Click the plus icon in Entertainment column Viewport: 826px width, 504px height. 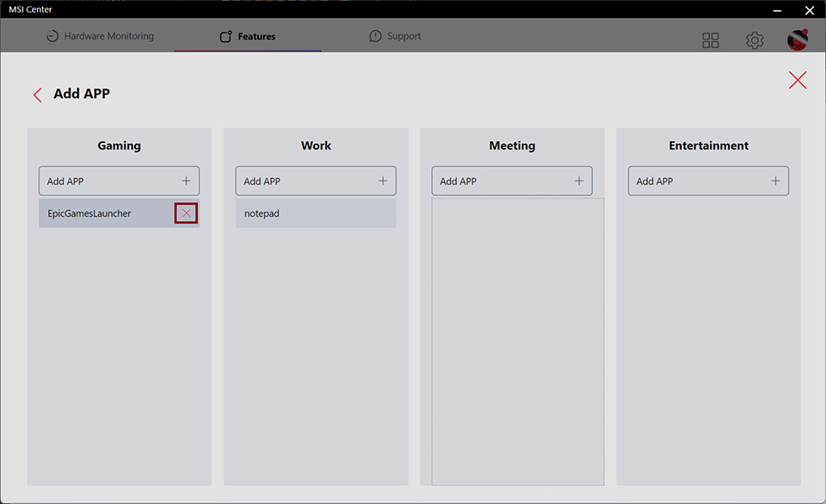775,181
